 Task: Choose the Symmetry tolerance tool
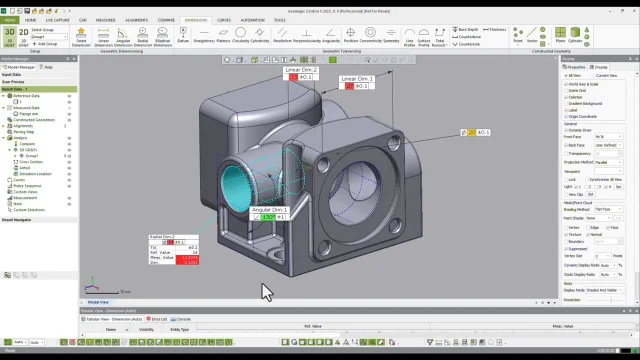tap(391, 35)
